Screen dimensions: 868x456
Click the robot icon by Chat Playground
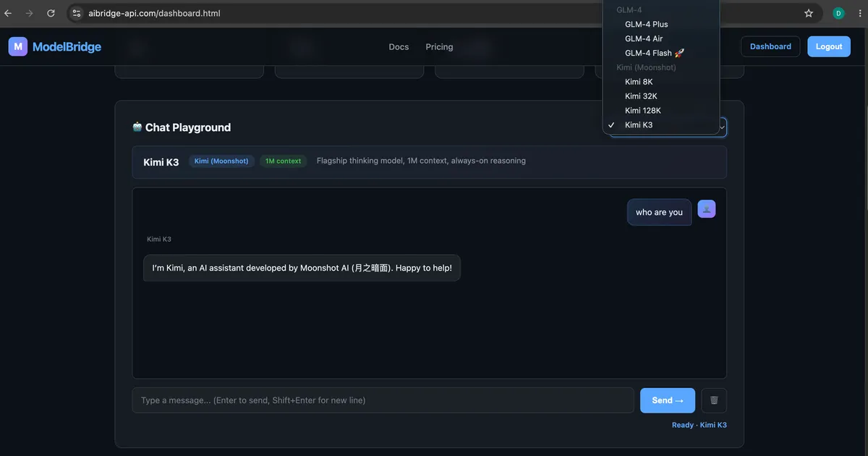coord(137,127)
